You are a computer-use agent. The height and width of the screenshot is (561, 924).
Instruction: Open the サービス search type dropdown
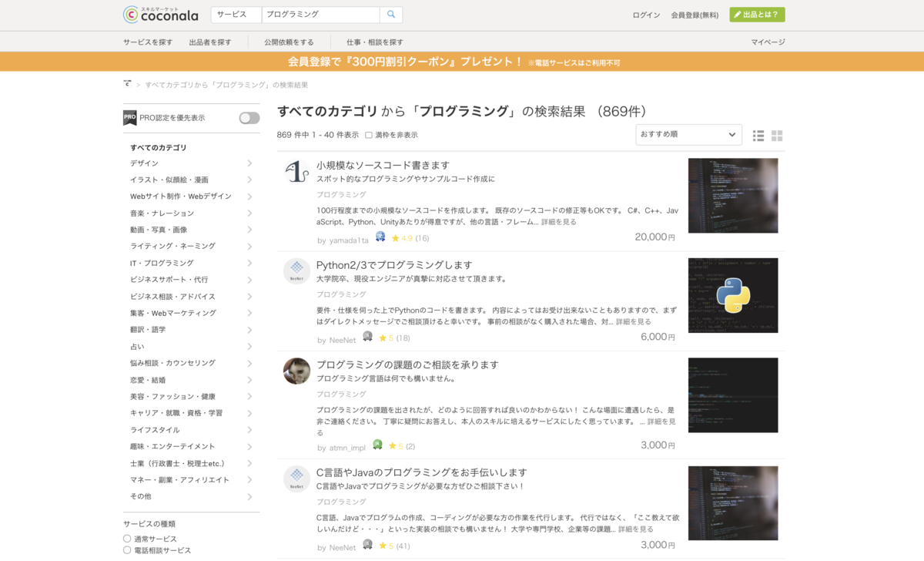[x=236, y=15]
